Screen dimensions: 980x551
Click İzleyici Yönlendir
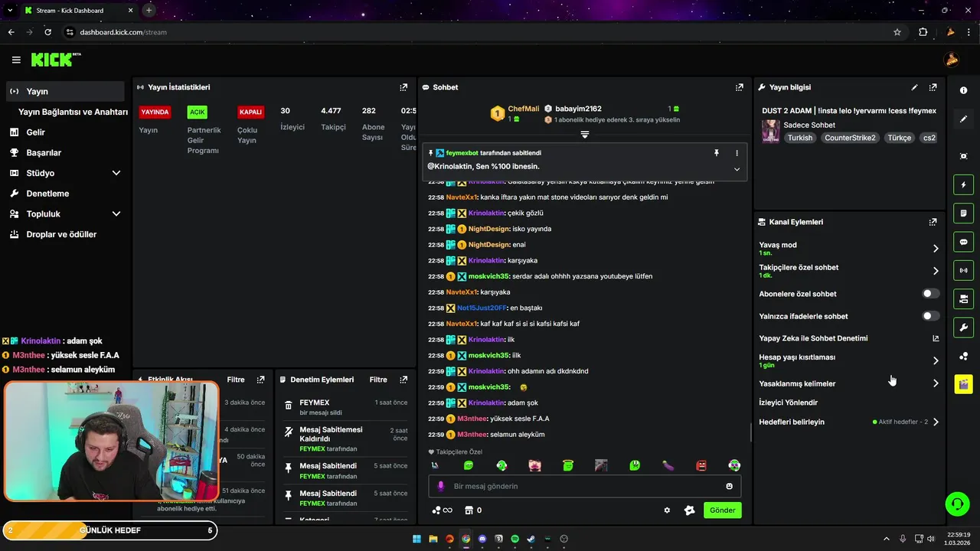click(788, 403)
